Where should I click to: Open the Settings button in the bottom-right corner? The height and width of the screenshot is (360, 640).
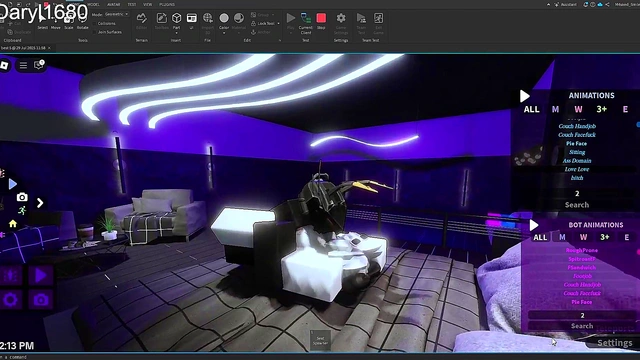tap(615, 343)
